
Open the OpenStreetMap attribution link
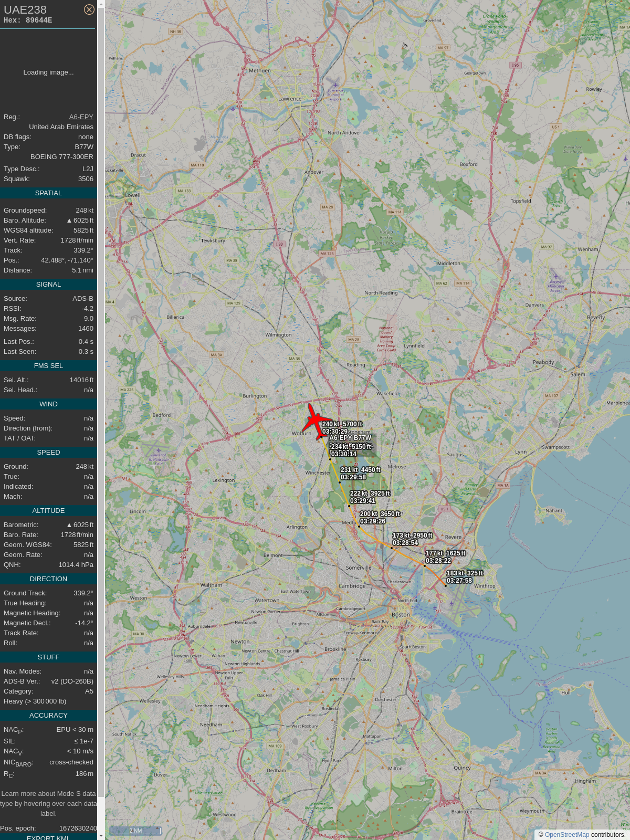[x=567, y=835]
